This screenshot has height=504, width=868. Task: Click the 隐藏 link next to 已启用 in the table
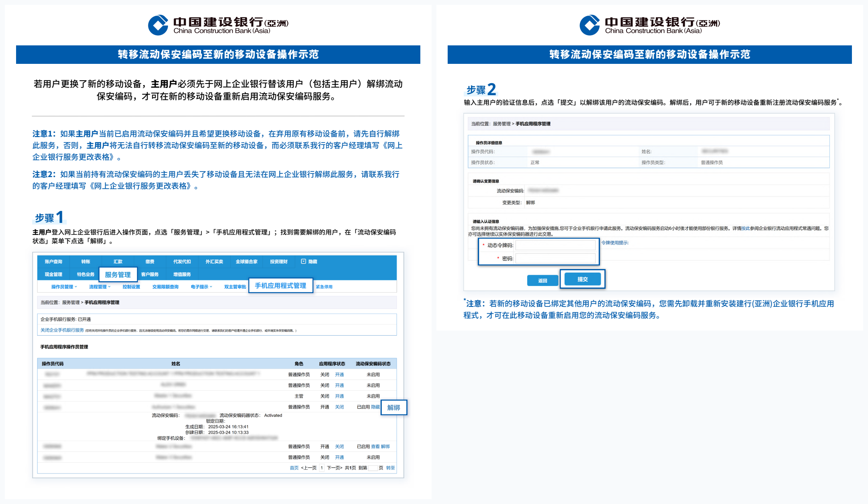375,407
